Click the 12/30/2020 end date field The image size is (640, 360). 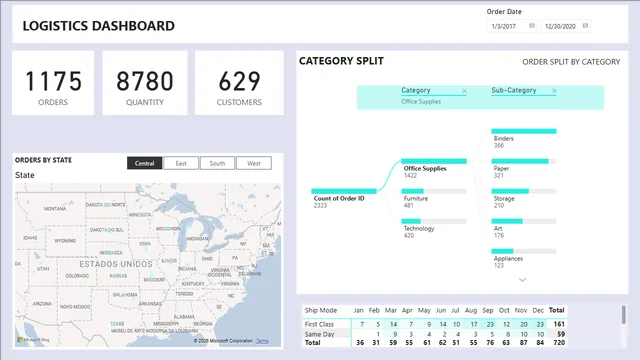coord(565,26)
